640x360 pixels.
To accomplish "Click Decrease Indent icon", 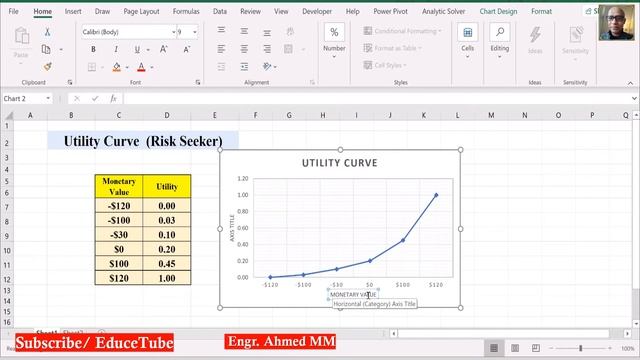I will (221, 67).
